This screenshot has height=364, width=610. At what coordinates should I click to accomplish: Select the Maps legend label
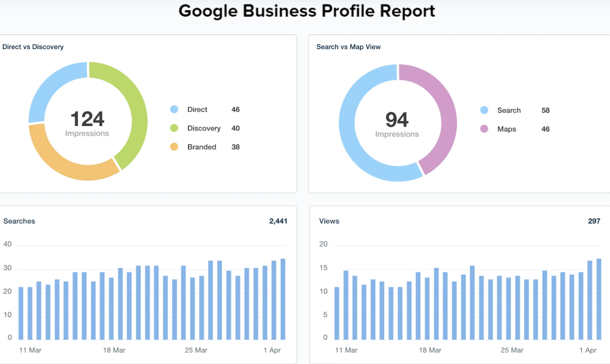pyautogui.click(x=506, y=129)
